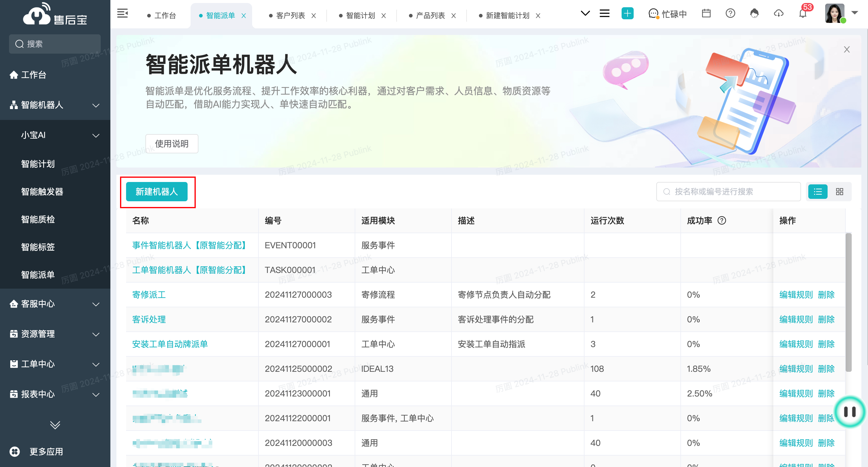This screenshot has width=868, height=467.
Task: Click 编辑规则 in row 20241127000001
Action: (x=796, y=344)
